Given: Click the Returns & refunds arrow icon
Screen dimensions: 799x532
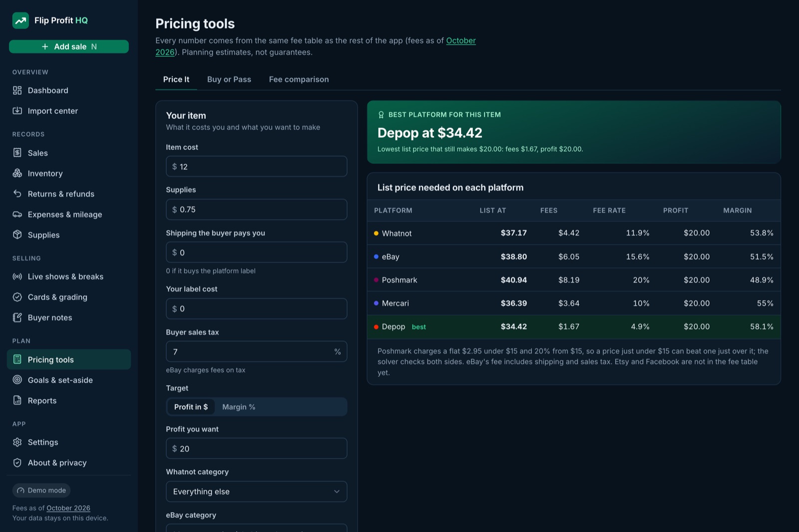Looking at the screenshot, I should (17, 194).
